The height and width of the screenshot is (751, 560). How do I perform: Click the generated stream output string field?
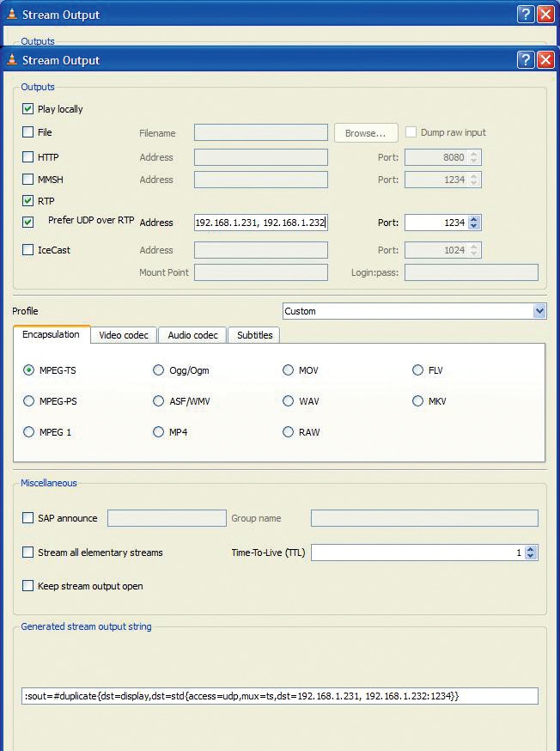tap(280, 696)
